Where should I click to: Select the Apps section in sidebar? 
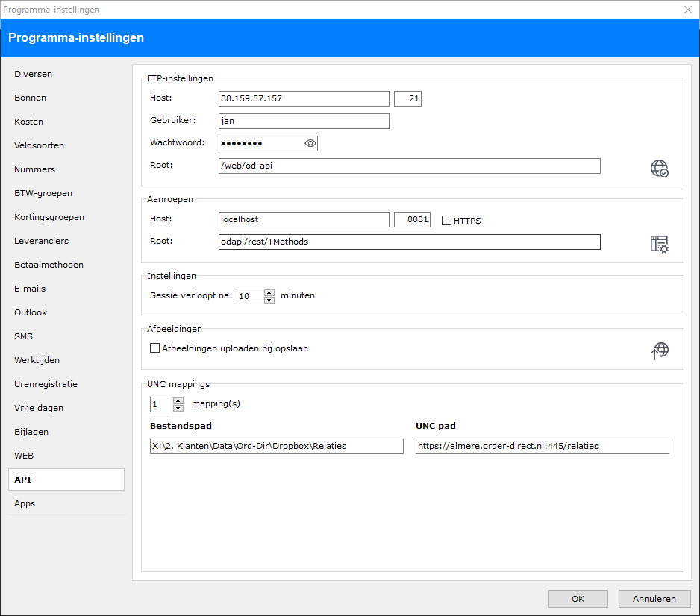tap(25, 503)
